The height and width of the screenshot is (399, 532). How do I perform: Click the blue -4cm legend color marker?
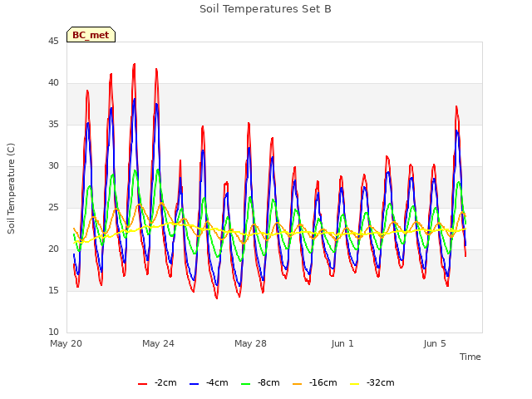pos(194,384)
